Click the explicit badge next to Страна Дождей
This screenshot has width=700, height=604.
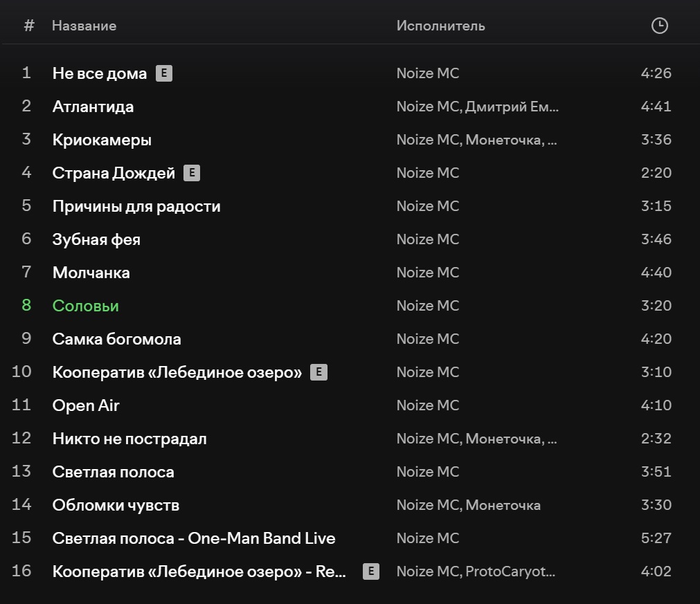(x=192, y=173)
